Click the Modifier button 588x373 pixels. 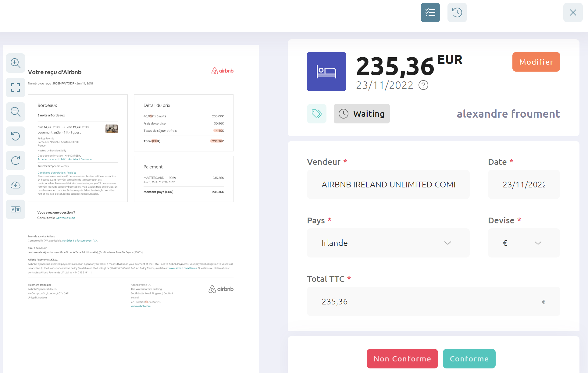[x=536, y=62]
